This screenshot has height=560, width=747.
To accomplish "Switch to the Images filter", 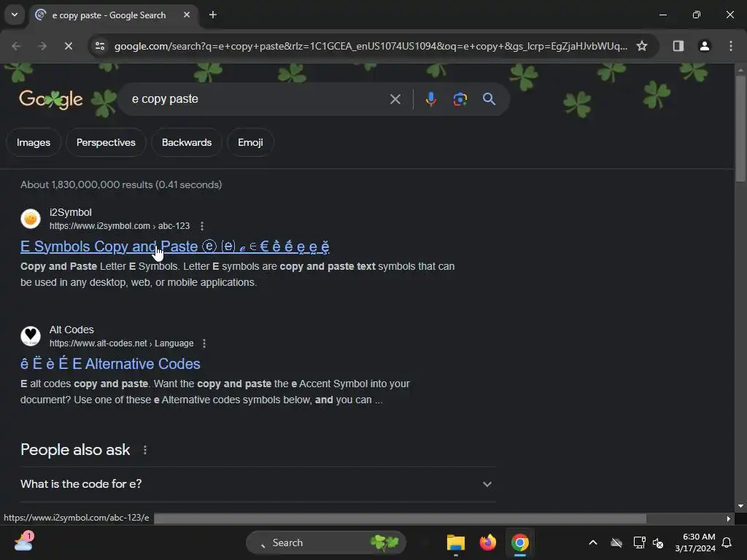I will [x=34, y=142].
